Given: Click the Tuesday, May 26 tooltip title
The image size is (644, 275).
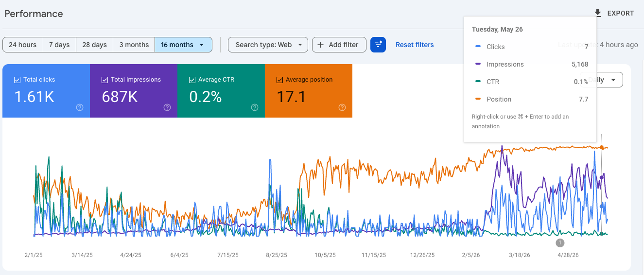Looking at the screenshot, I should click(497, 29).
